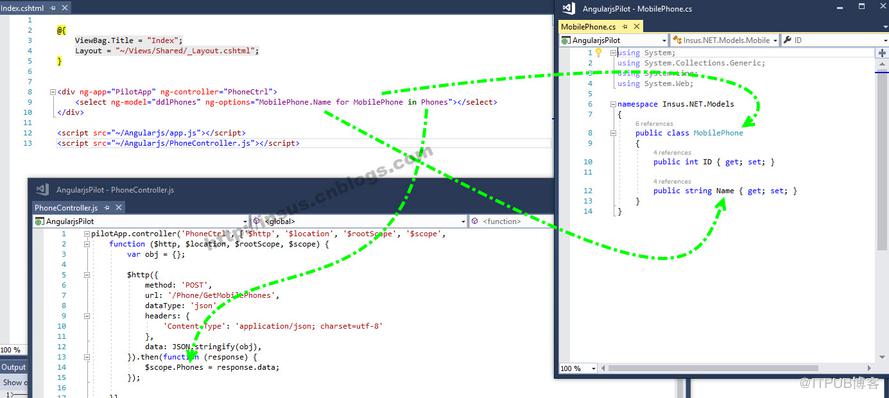
Task: Click 'var obj = {};' line in PhoneController.js
Action: [156, 255]
